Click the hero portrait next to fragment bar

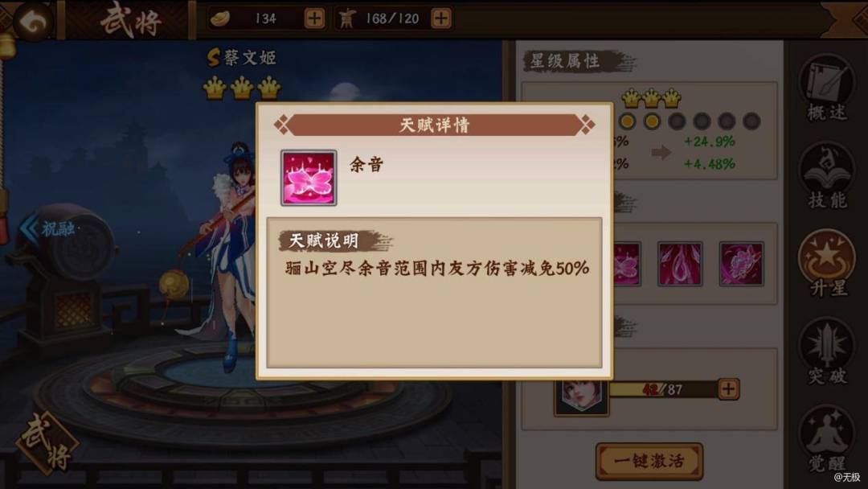pyautogui.click(x=581, y=397)
